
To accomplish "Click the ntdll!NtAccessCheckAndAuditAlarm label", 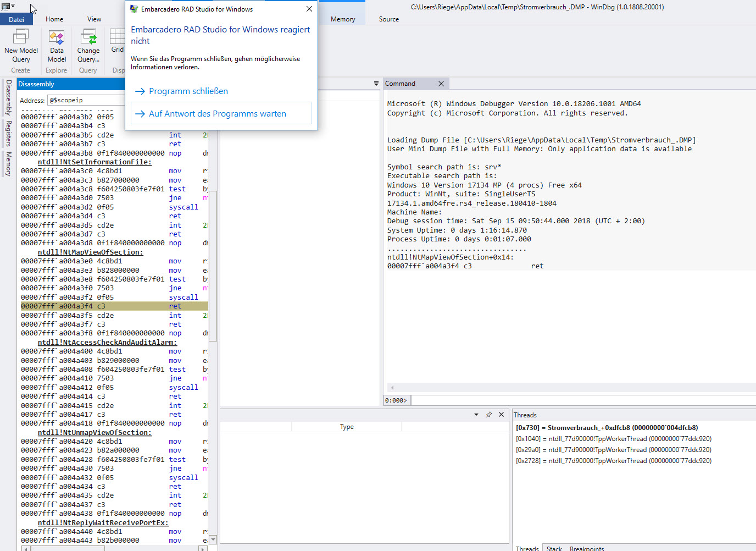I will click(x=107, y=343).
